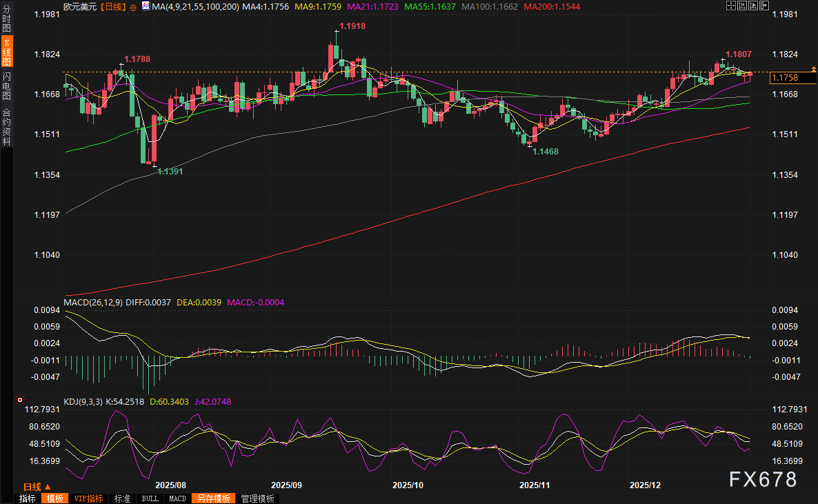Click the crosshair cursor icon at top right

(731, 6)
